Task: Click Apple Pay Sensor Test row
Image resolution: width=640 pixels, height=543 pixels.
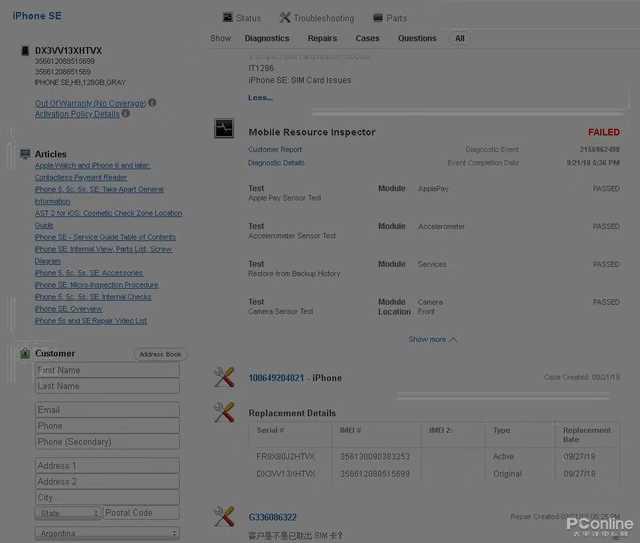Action: point(434,193)
